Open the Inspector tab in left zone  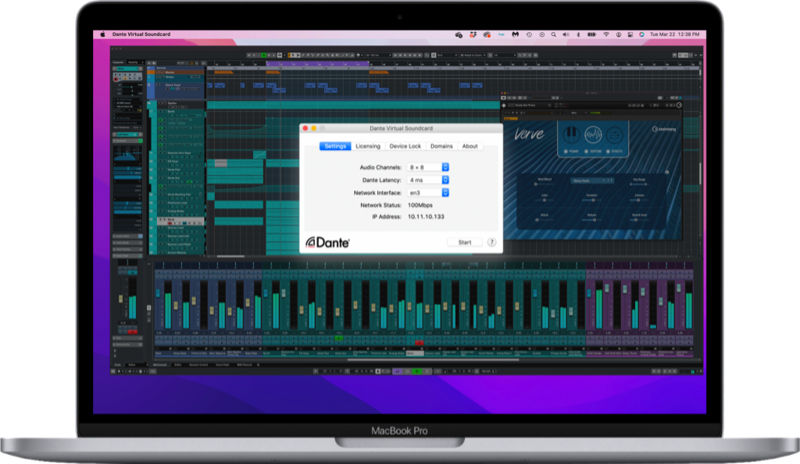[118, 62]
